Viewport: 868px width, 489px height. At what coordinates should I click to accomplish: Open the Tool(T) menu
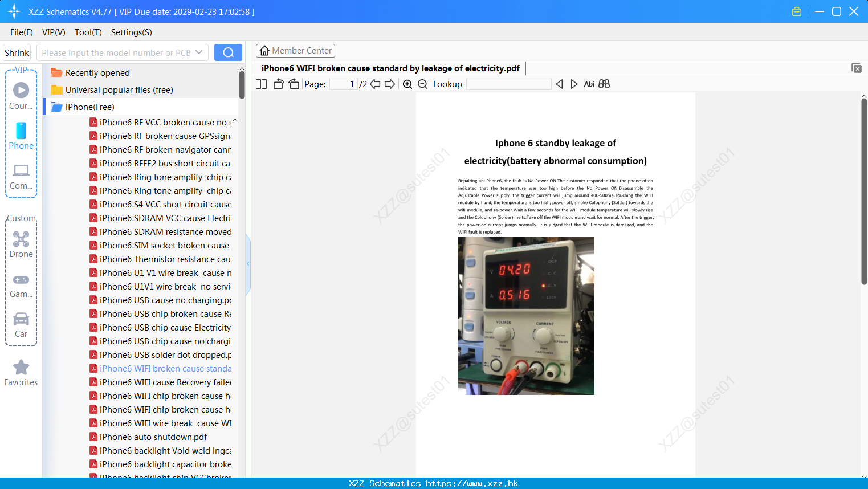[x=88, y=32]
